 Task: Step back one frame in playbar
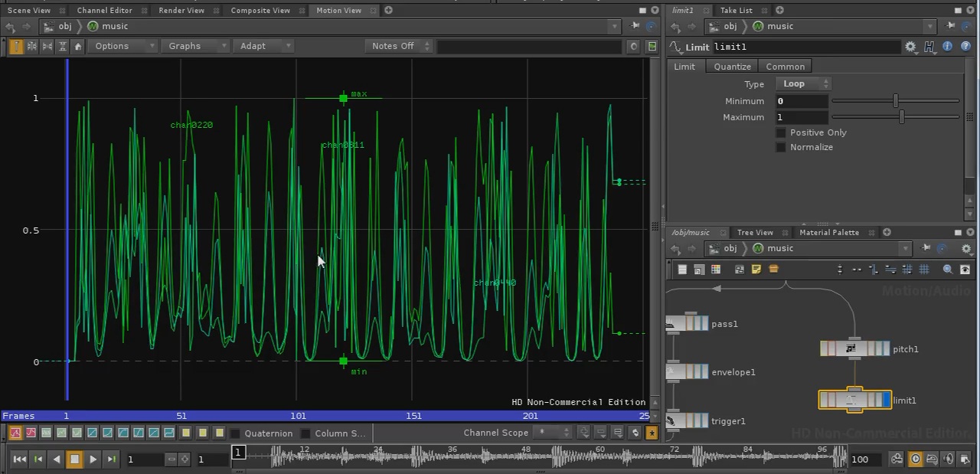pyautogui.click(x=38, y=459)
